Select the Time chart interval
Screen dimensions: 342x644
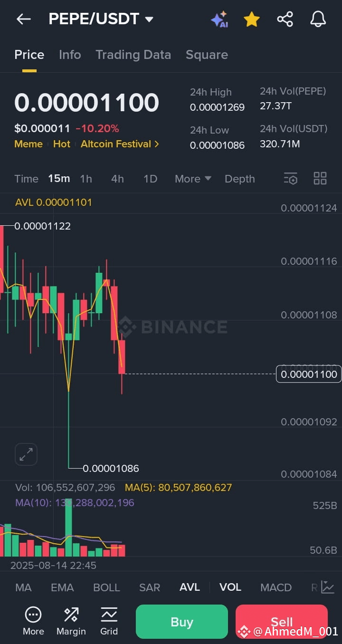[26, 179]
